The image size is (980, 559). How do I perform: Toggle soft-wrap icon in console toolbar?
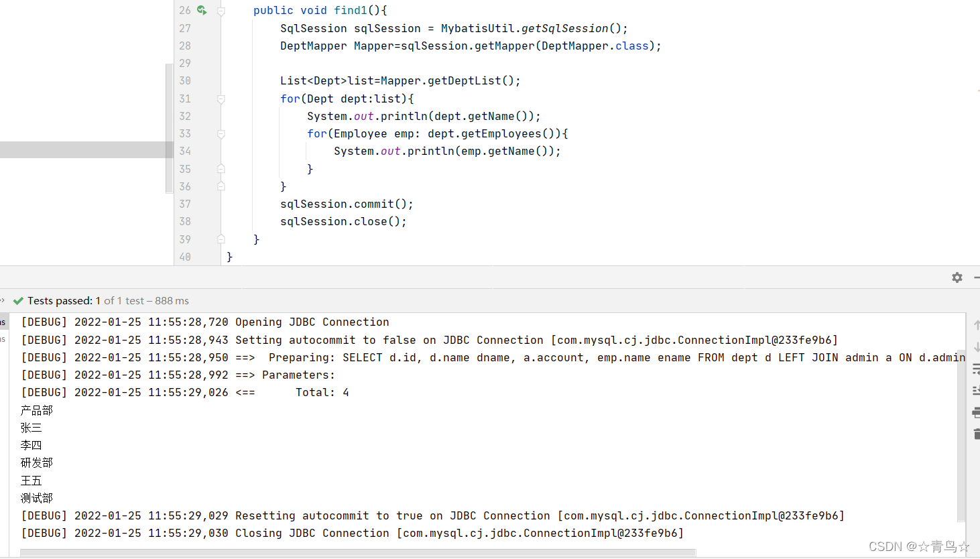click(x=977, y=369)
